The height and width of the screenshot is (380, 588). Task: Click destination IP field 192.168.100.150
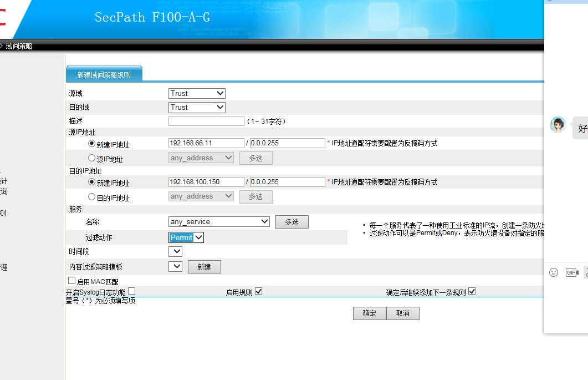point(206,182)
